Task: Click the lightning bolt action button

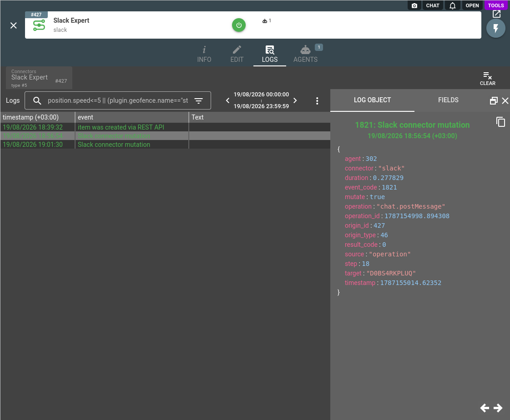Action: pos(496,28)
